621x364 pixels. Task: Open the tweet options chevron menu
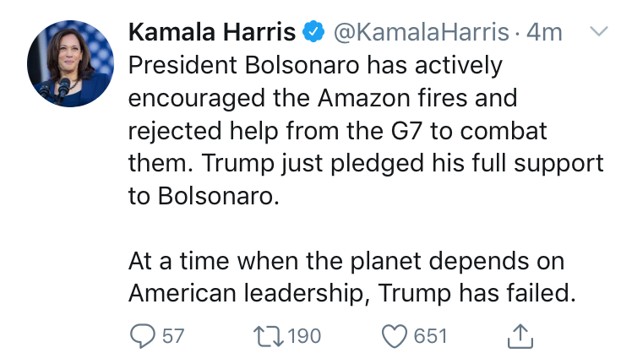(598, 31)
